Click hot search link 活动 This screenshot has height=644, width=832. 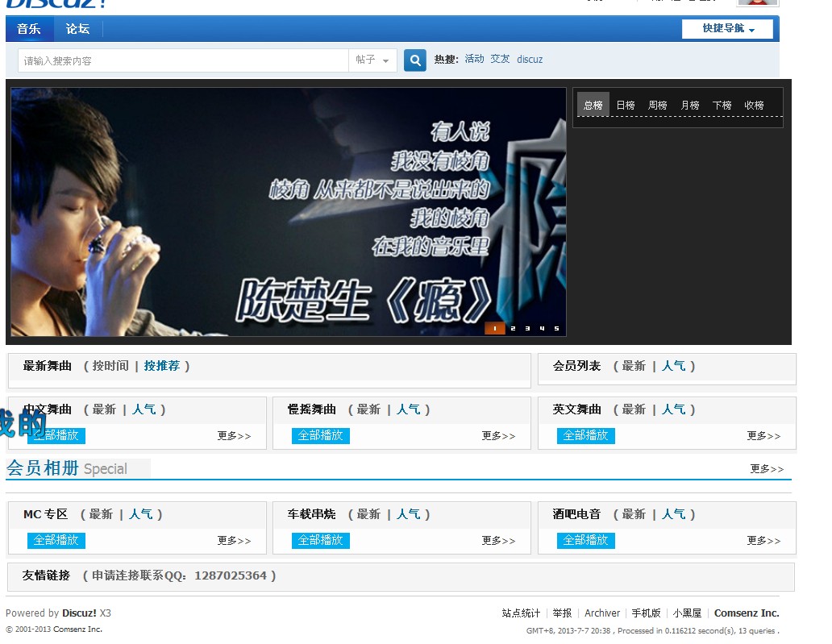474,59
